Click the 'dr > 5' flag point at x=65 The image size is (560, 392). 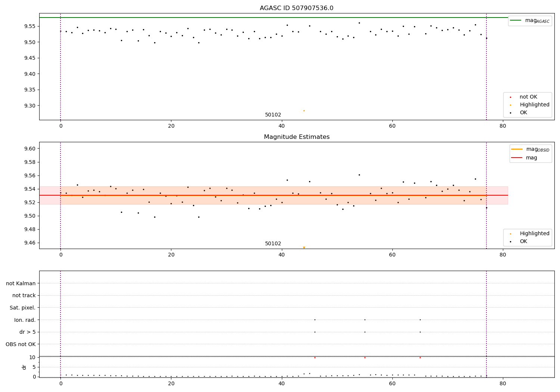(x=420, y=332)
